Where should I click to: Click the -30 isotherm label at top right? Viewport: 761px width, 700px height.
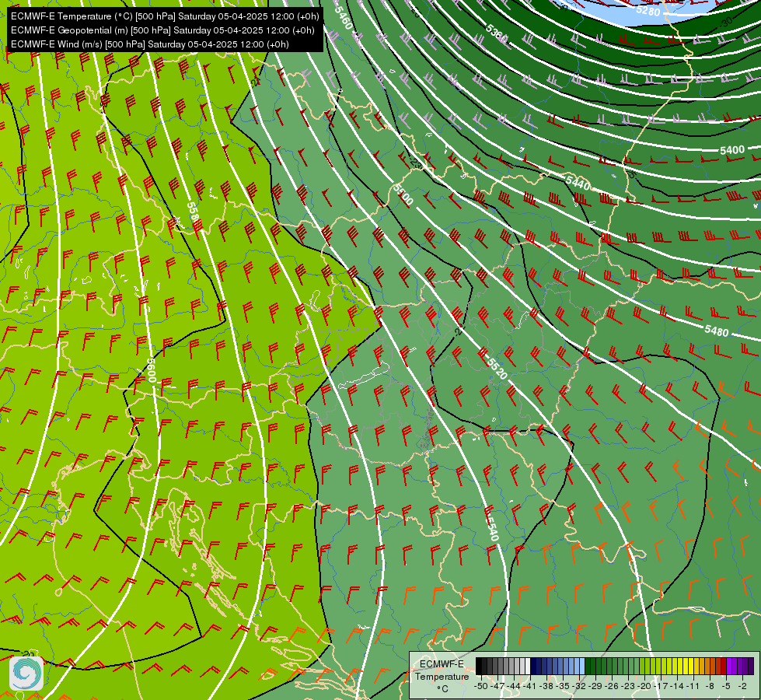pos(725,22)
